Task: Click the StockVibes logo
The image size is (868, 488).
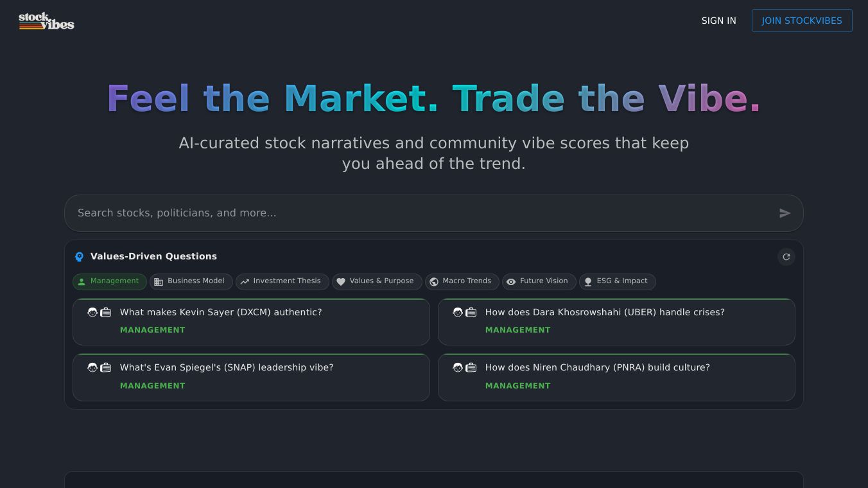Action: [x=46, y=21]
